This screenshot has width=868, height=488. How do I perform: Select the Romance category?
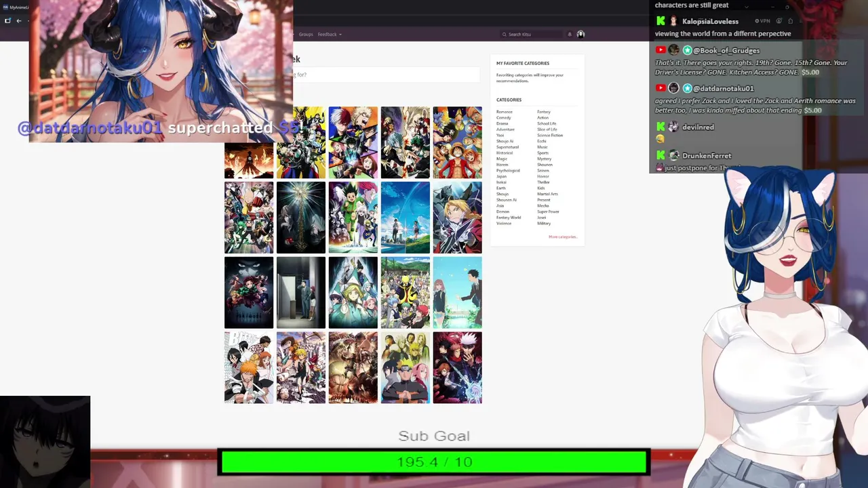pyautogui.click(x=505, y=112)
